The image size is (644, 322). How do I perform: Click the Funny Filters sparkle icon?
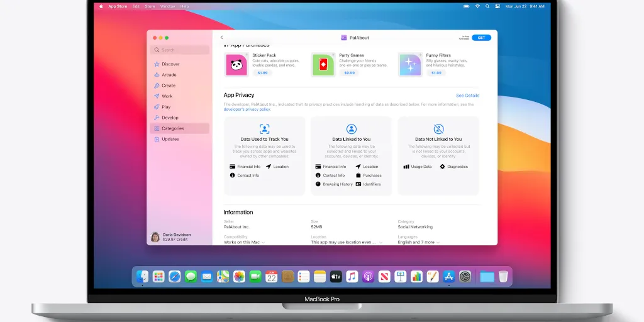tap(410, 65)
